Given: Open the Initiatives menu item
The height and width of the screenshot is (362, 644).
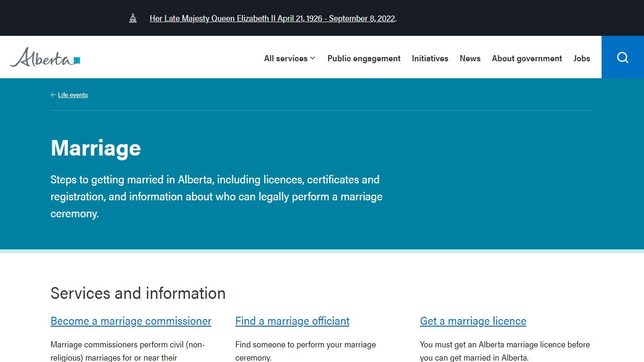Looking at the screenshot, I should point(430,58).
